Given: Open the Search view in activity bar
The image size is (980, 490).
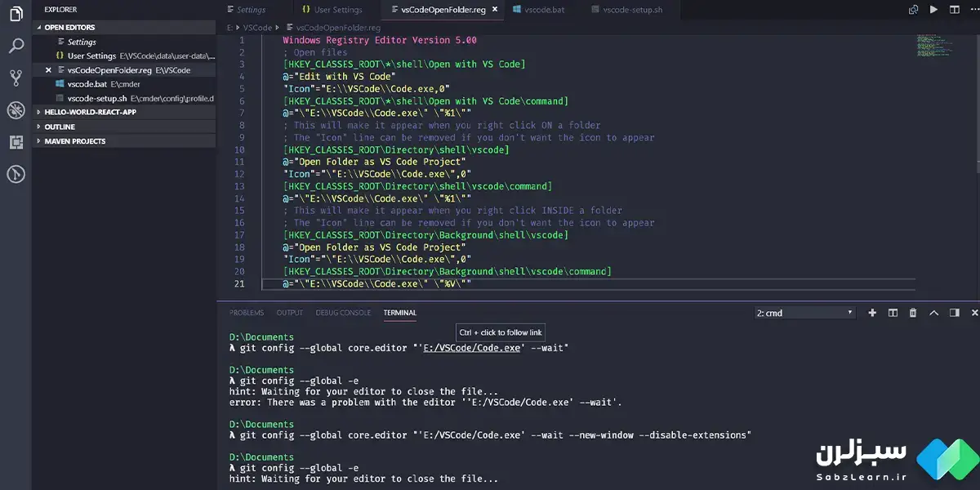Looking at the screenshot, I should pyautogui.click(x=16, y=46).
